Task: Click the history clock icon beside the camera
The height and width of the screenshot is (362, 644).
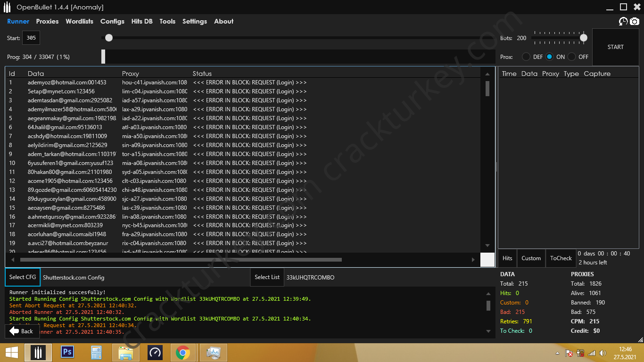Action: 623,21
